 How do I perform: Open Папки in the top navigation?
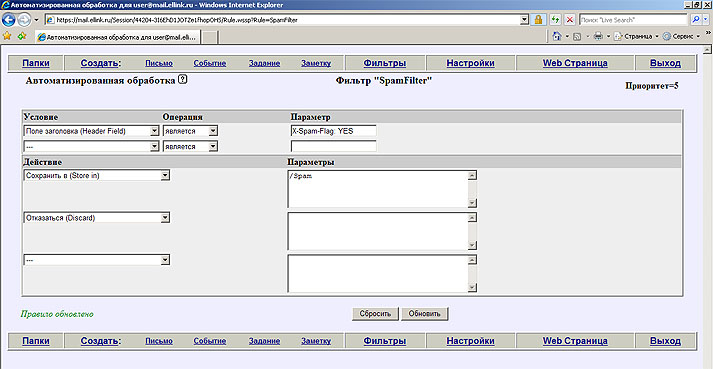coord(36,63)
